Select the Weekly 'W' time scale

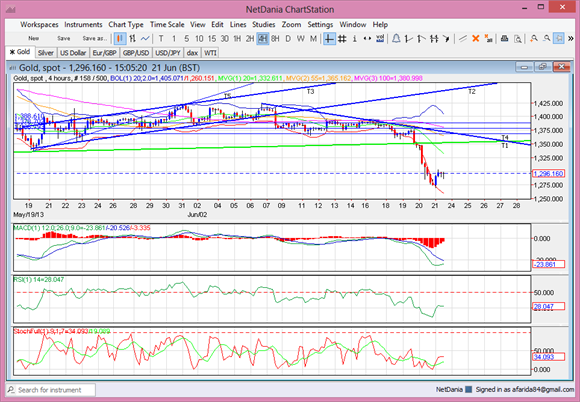click(301, 38)
